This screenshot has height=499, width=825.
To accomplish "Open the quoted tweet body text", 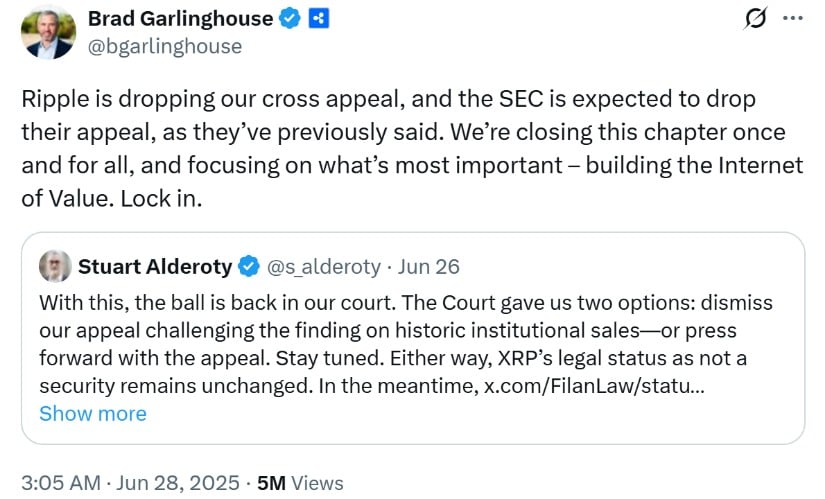I will click(x=406, y=344).
